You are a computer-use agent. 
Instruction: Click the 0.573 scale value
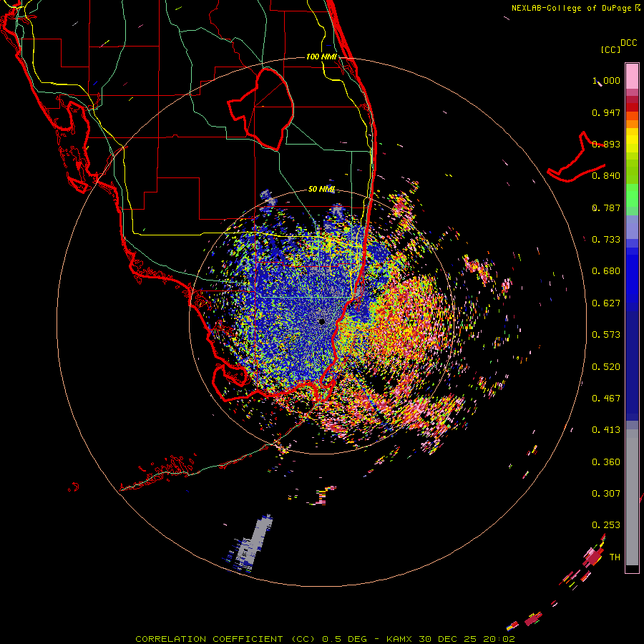pyautogui.click(x=606, y=335)
